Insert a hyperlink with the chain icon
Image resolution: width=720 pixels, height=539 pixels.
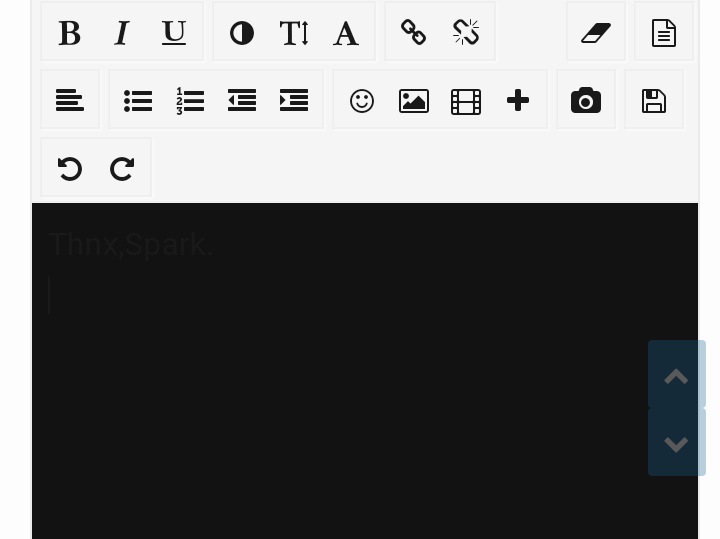click(414, 32)
